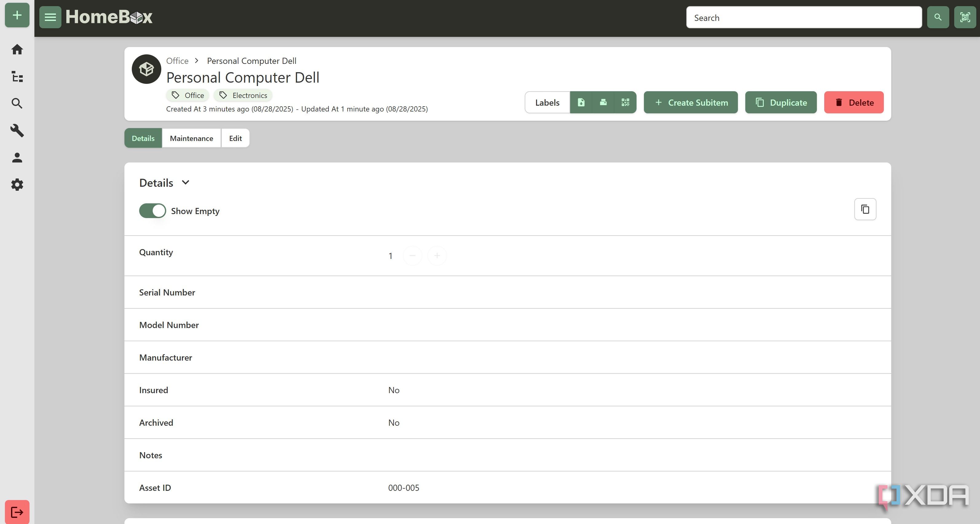
Task: Decrease quantity with minus button
Action: [412, 256]
